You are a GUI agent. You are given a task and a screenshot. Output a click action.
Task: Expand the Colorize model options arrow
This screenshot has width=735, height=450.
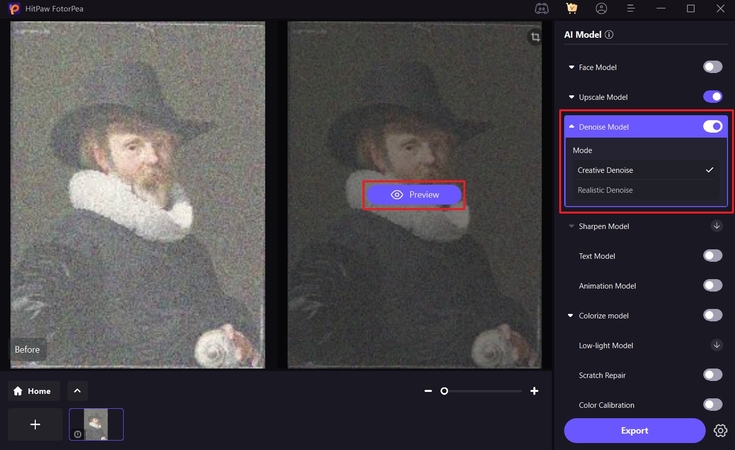(x=570, y=315)
